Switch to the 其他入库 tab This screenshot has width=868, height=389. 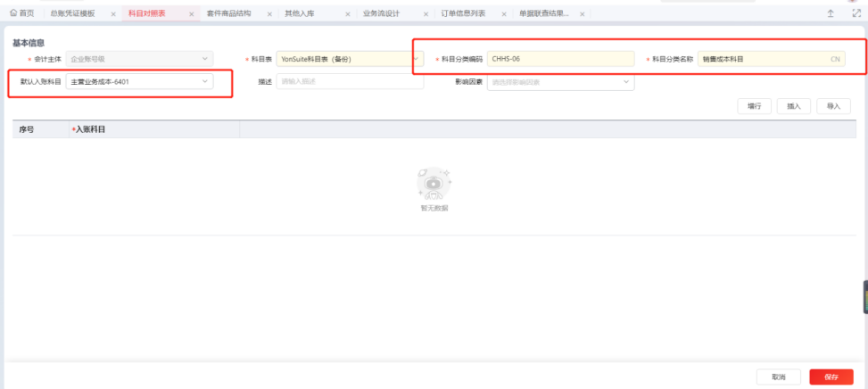300,13
